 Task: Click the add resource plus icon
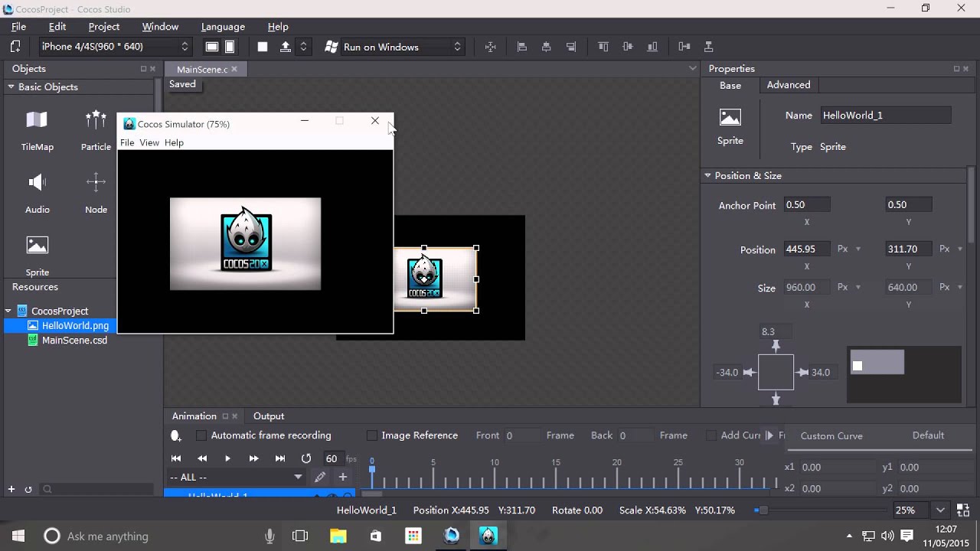click(11, 489)
